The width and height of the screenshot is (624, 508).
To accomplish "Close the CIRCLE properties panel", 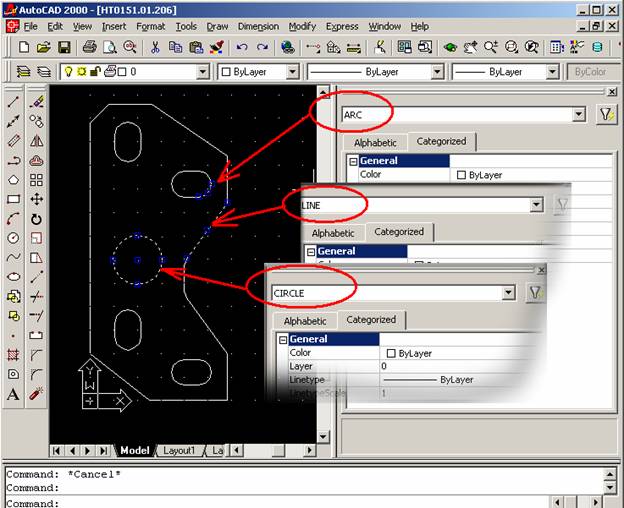I will click(x=541, y=271).
